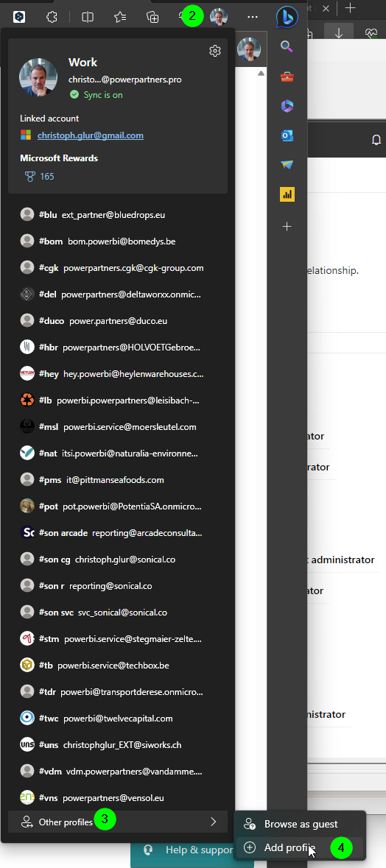
Task: Switch to the #blu profile
Action: click(x=118, y=214)
